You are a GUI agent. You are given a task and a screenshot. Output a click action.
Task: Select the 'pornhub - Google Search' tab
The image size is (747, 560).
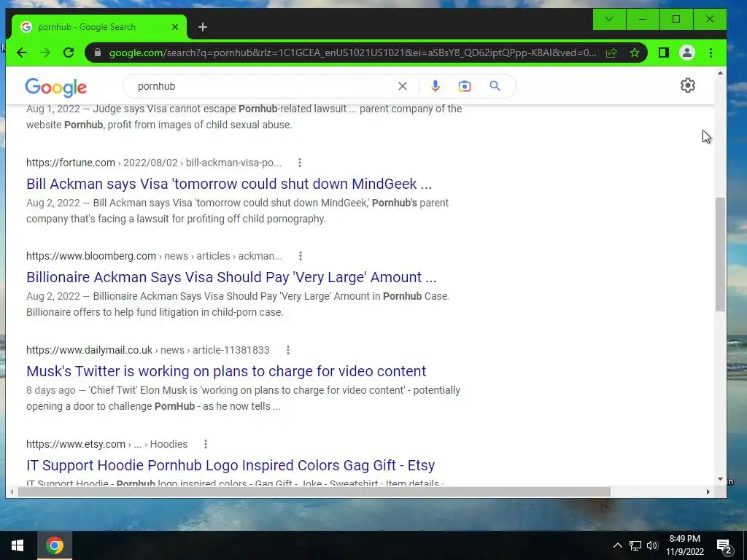98,27
